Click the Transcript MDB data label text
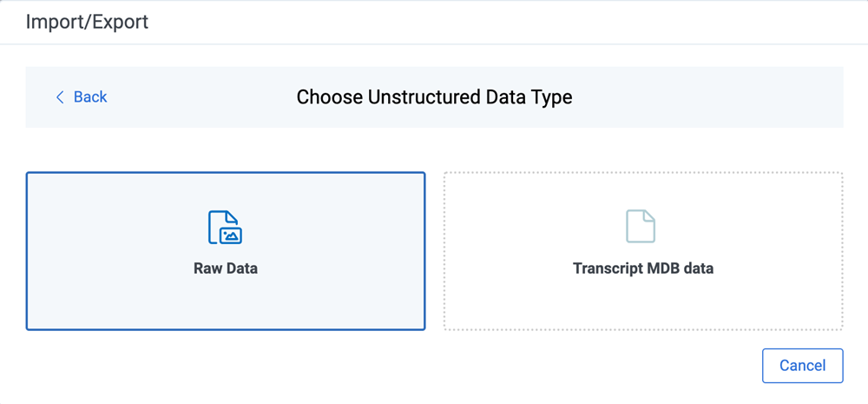 (x=643, y=268)
